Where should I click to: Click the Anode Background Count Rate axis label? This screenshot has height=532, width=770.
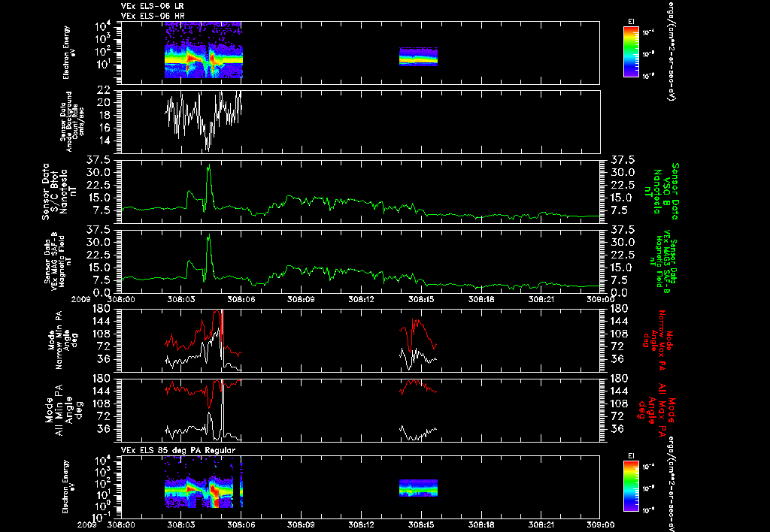click(x=73, y=122)
